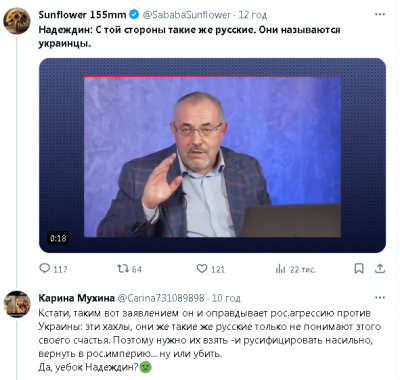
Task: Play the embedded Надеждин video
Action: 212,155
